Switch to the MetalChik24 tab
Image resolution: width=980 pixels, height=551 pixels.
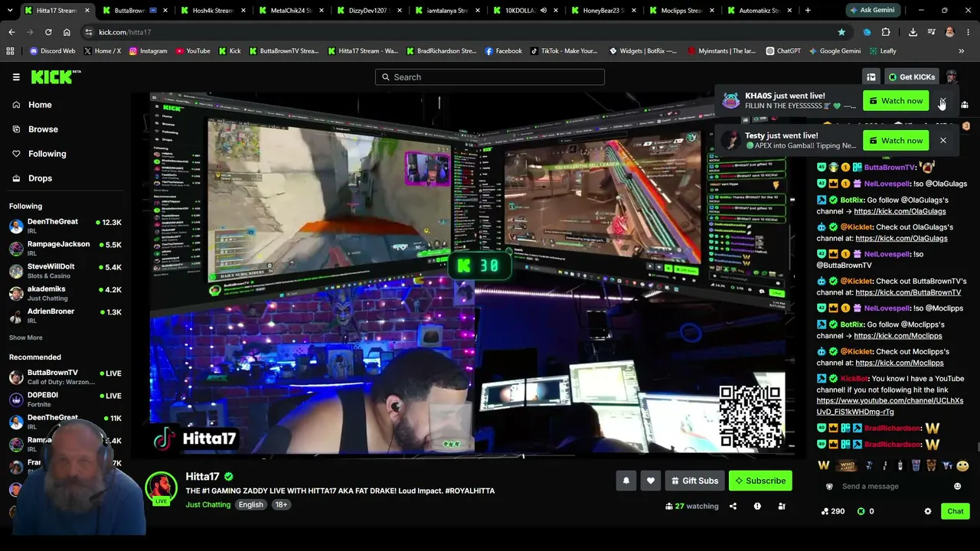(292, 11)
